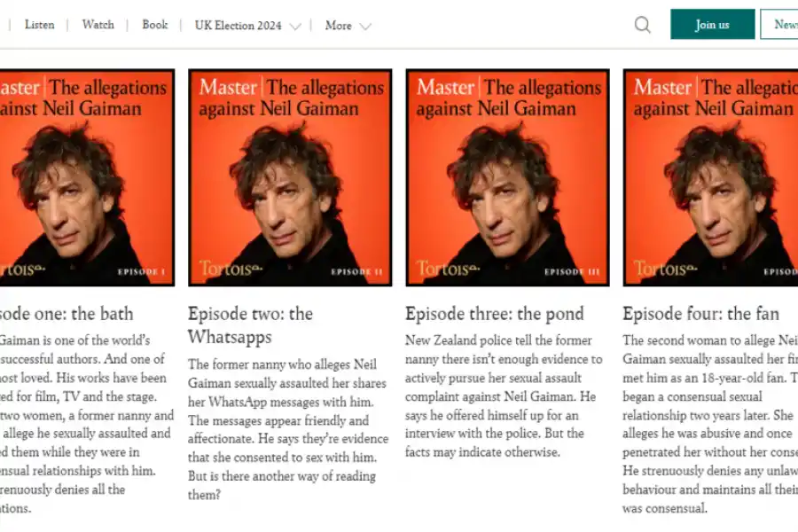The image size is (798, 532).
Task: Open Episode II cover thumbnail
Action: pyautogui.click(x=289, y=177)
